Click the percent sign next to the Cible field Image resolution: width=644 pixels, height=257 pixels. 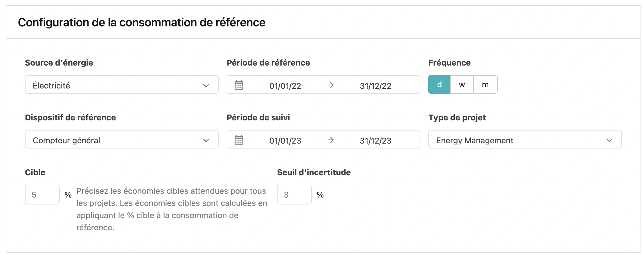tap(68, 195)
